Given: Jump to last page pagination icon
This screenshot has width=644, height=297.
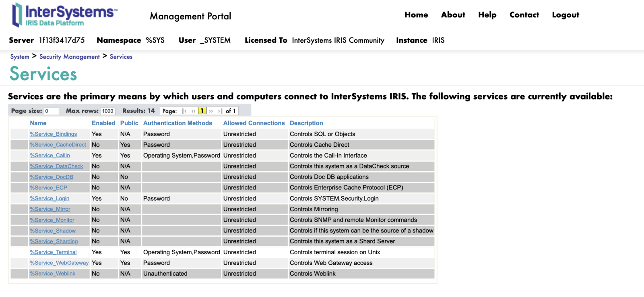Looking at the screenshot, I should tap(220, 111).
